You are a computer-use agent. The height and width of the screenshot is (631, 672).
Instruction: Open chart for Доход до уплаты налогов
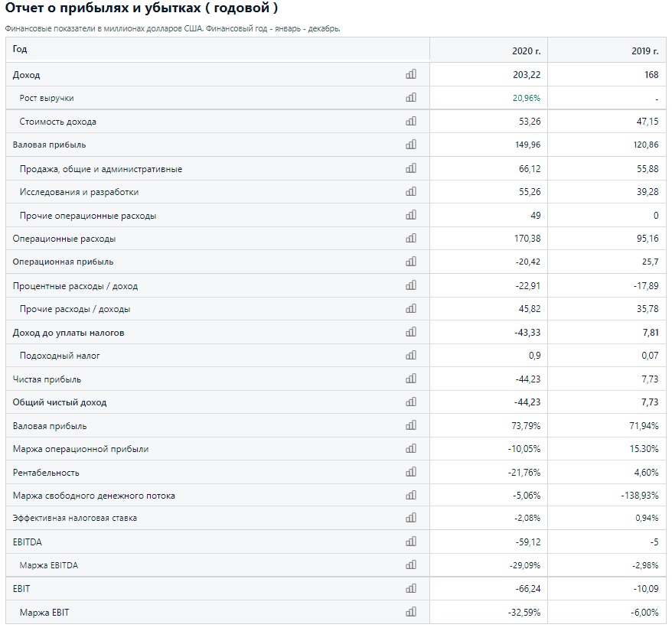pyautogui.click(x=410, y=332)
